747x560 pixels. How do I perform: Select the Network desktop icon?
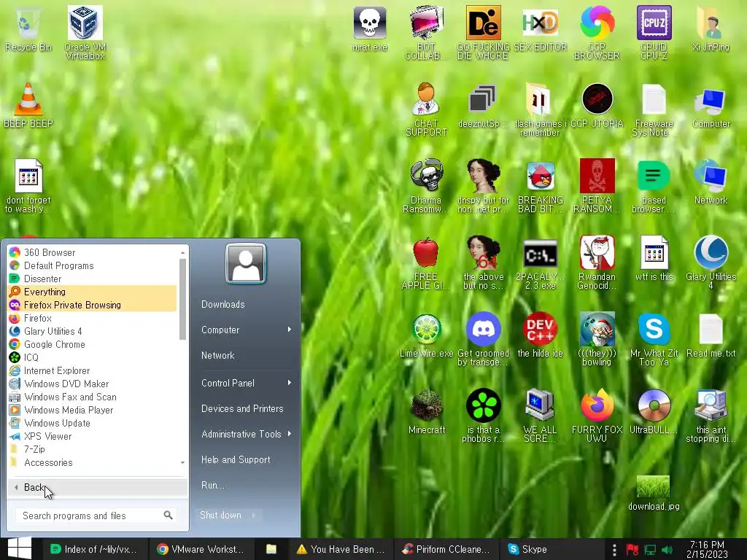[711, 182]
